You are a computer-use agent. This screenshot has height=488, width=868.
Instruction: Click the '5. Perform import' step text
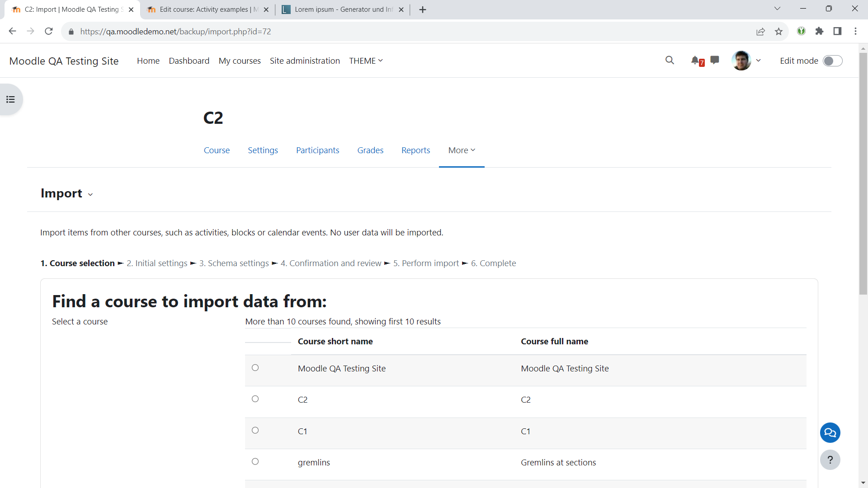426,263
